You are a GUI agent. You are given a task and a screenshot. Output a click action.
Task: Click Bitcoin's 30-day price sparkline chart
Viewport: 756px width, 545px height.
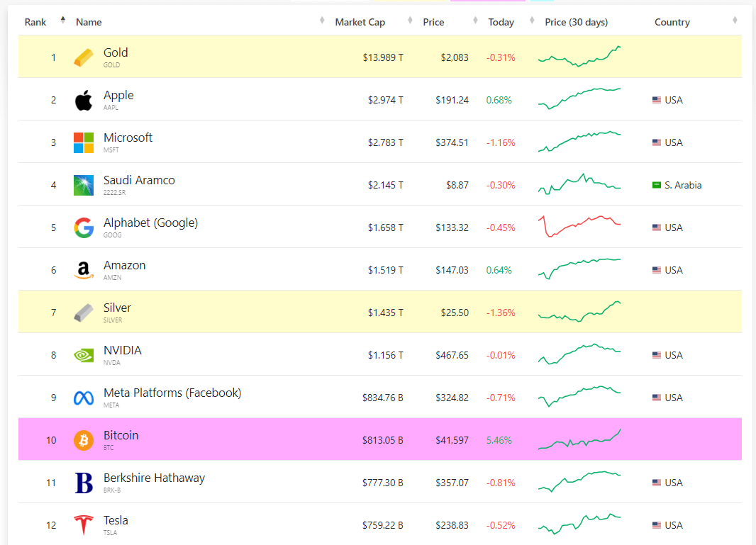pyautogui.click(x=579, y=439)
